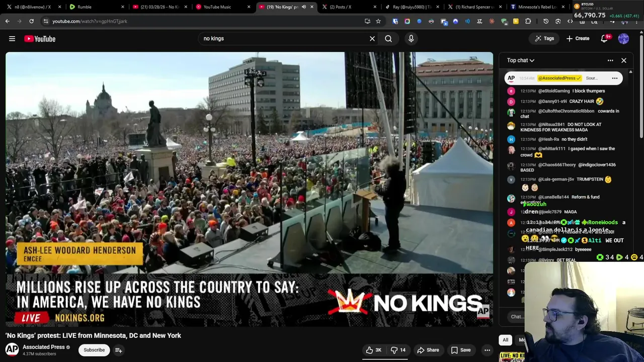Open Associated Press channel avatar
The image size is (644, 362).
pos(12,349)
